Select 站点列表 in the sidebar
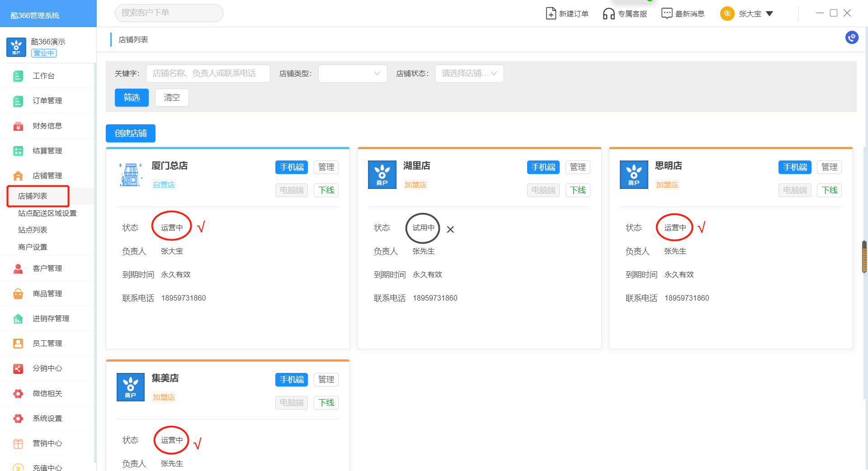The height and width of the screenshot is (471, 868). pyautogui.click(x=33, y=230)
